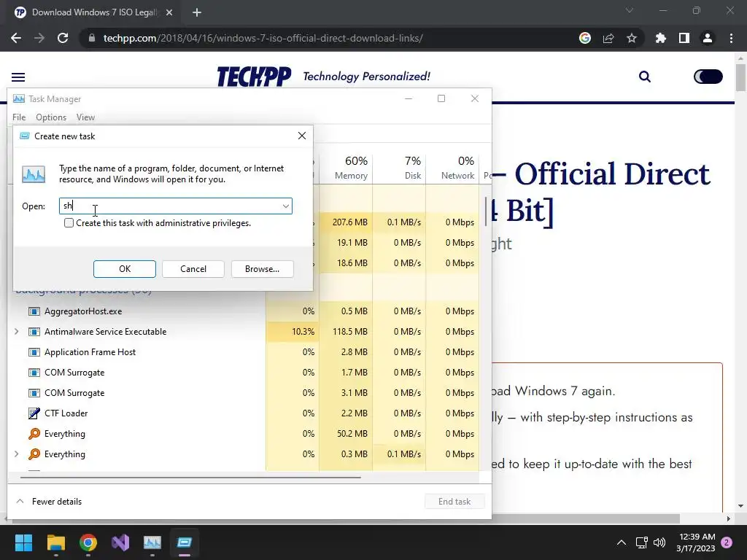The height and width of the screenshot is (560, 747).
Task: Bookmark this page with star icon
Action: pos(632,38)
